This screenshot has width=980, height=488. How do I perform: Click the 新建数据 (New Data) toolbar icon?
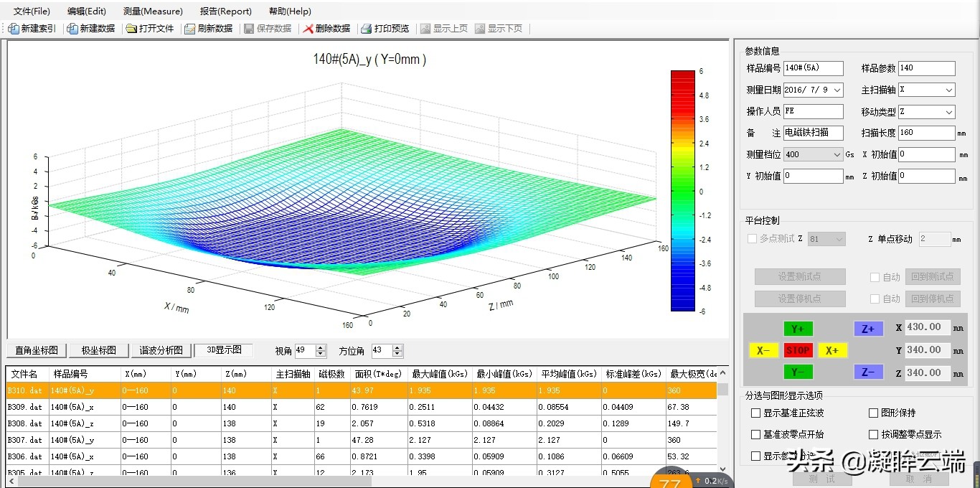point(90,29)
